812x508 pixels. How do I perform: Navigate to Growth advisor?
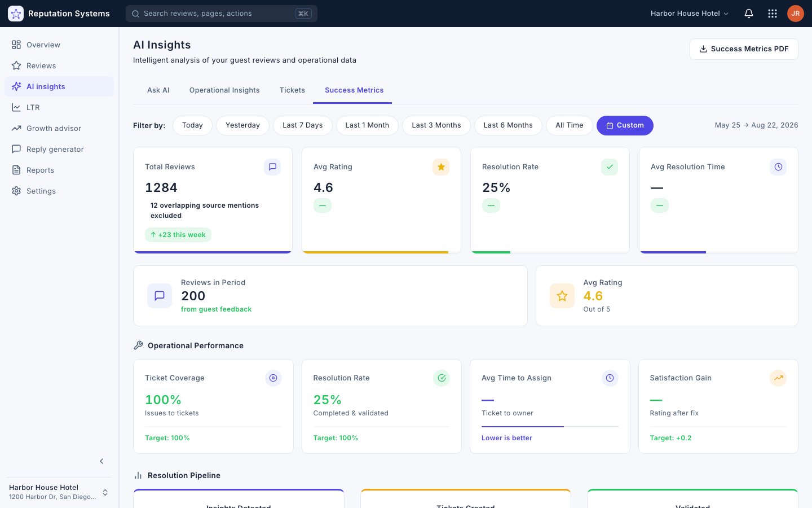[59, 128]
